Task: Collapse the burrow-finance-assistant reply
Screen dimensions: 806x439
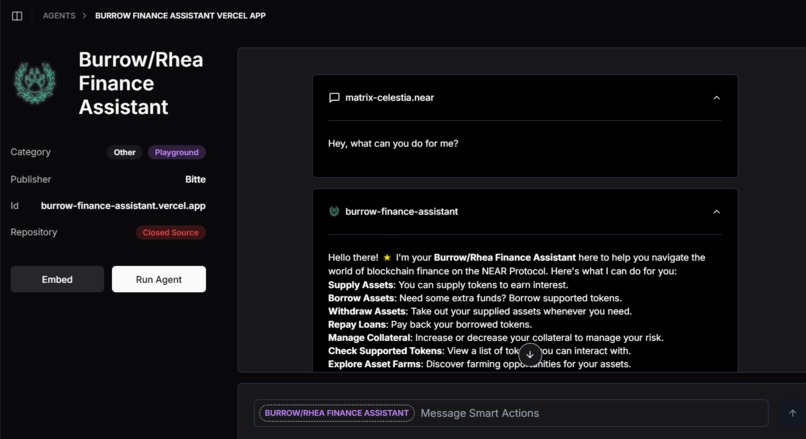Action: (717, 212)
